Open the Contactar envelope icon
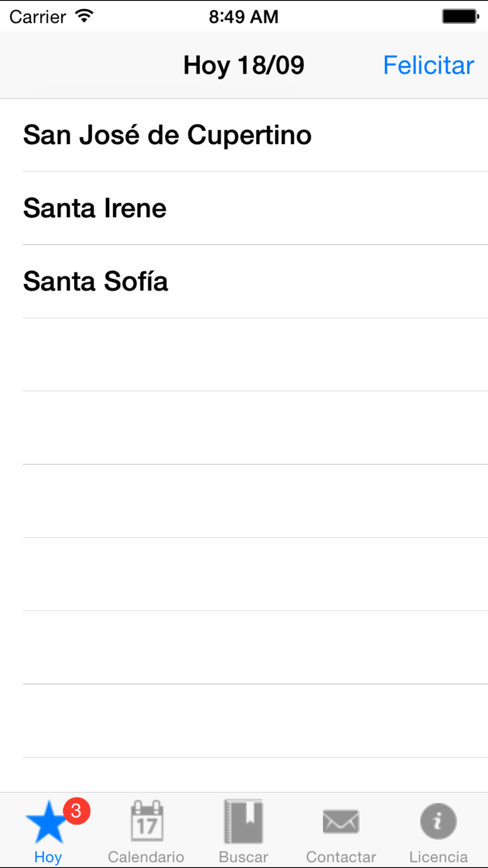 [341, 821]
